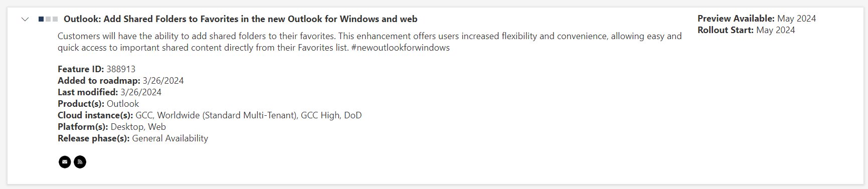Click the GCC High cloud instance
This screenshot has width=868, height=189.
[x=320, y=115]
